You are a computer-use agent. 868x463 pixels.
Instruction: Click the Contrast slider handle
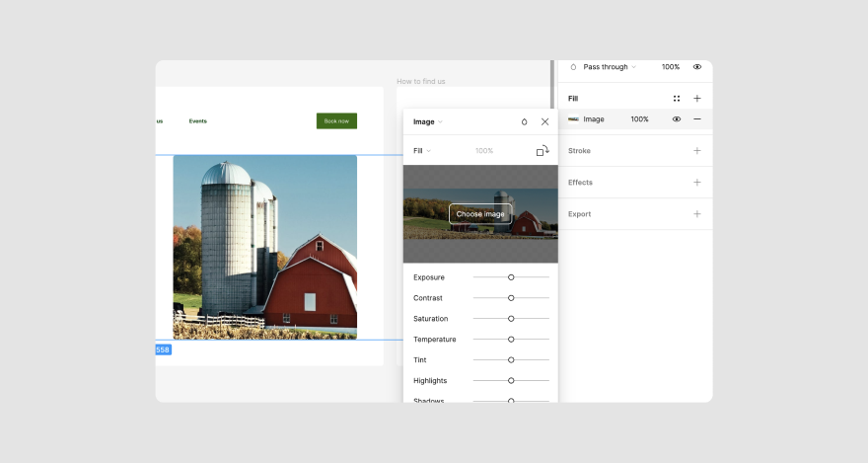[x=511, y=298]
